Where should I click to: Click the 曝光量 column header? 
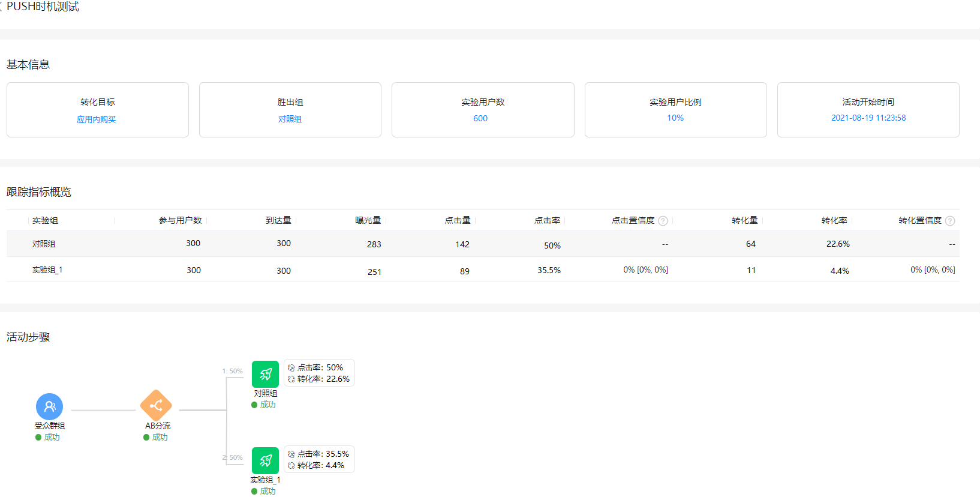(x=368, y=220)
